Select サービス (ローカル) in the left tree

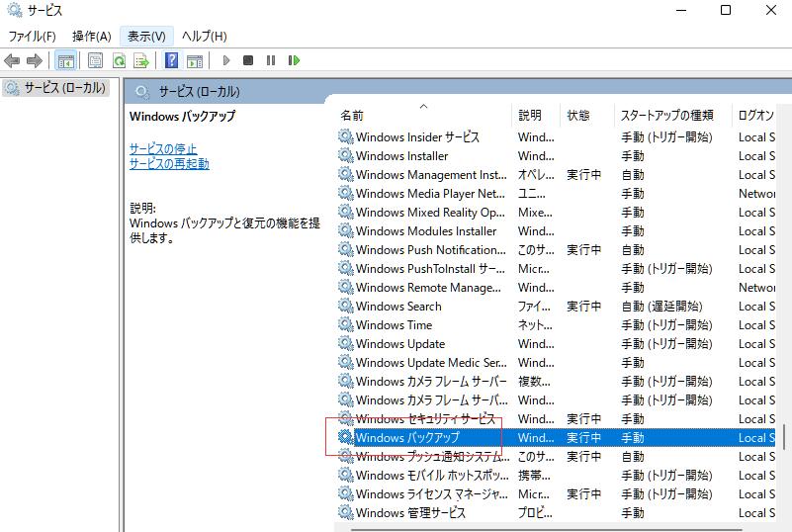coord(56,88)
